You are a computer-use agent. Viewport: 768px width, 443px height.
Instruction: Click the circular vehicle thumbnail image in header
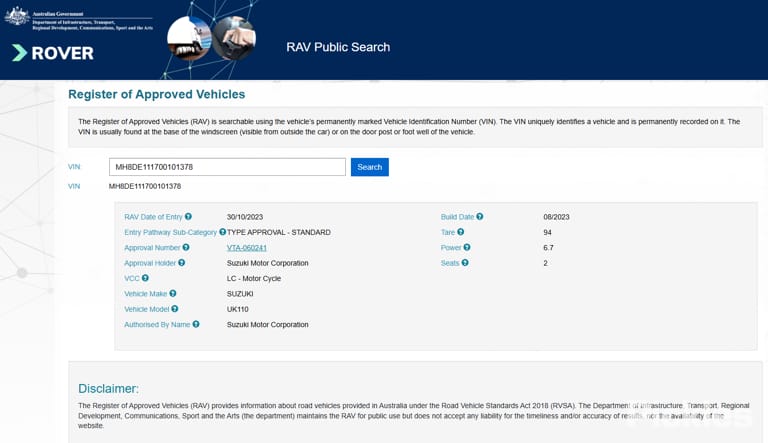click(x=189, y=37)
